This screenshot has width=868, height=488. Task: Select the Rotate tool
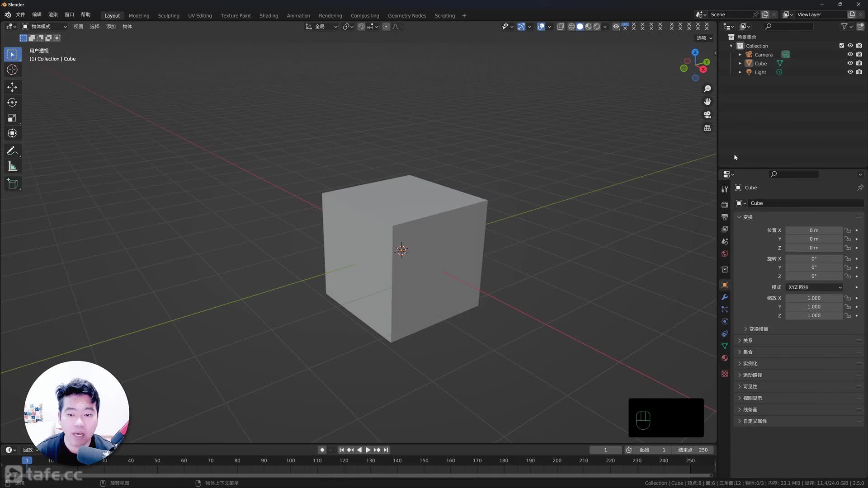tap(12, 102)
